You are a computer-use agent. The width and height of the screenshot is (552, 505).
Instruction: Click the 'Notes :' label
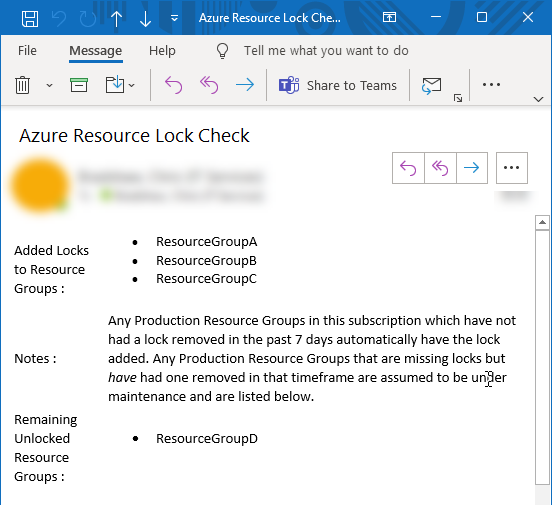(35, 359)
